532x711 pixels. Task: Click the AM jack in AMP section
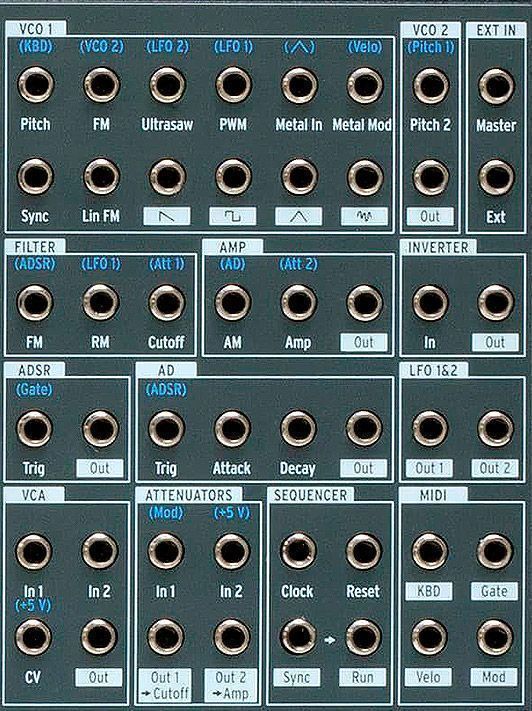pyautogui.click(x=233, y=302)
